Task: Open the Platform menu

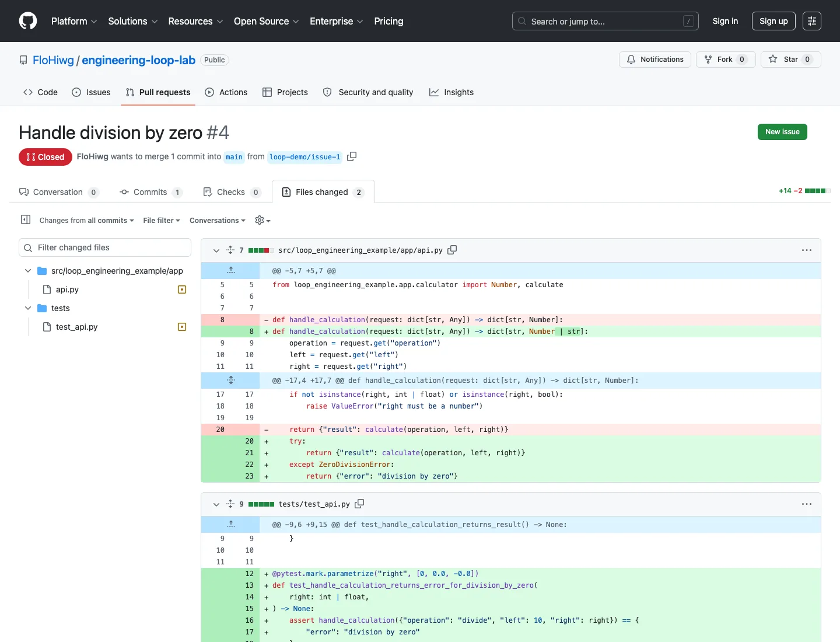Action: pyautogui.click(x=74, y=21)
